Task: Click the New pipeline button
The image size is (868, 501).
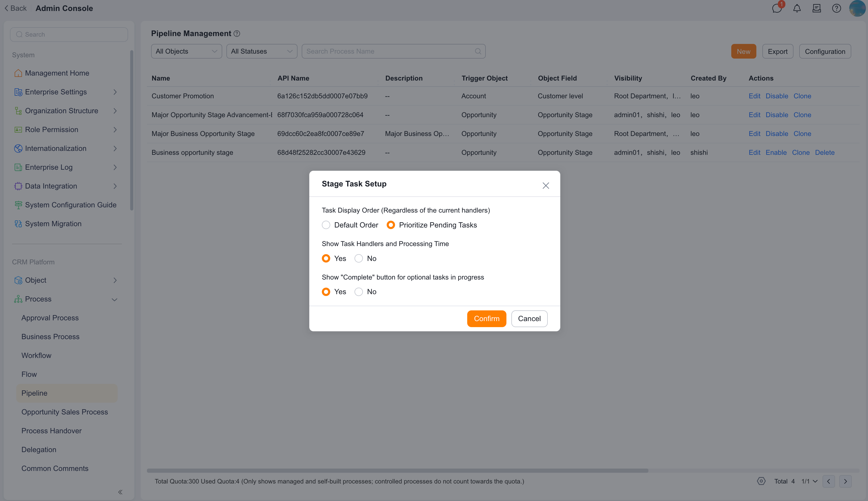Action: coord(744,51)
